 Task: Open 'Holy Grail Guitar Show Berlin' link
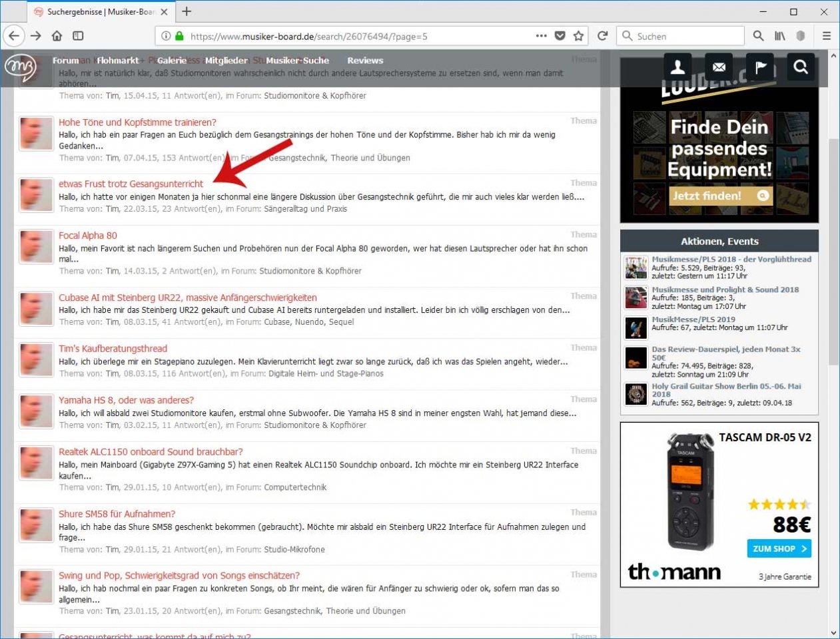(726, 390)
